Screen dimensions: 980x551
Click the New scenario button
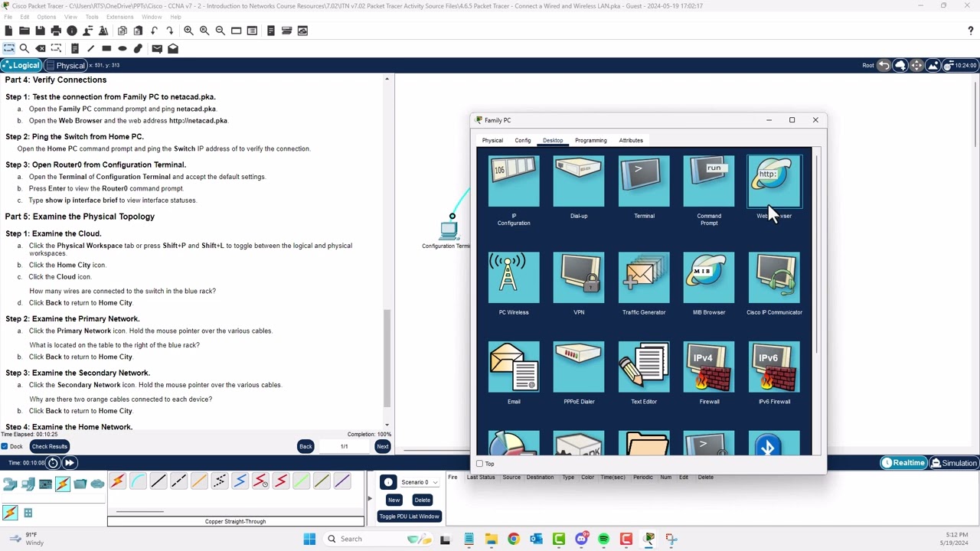tap(394, 500)
